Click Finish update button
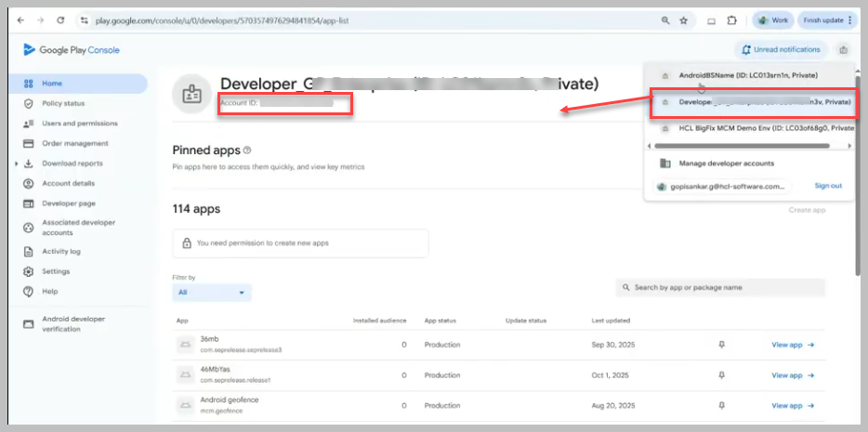Image resolution: width=868 pixels, height=432 pixels. [828, 20]
